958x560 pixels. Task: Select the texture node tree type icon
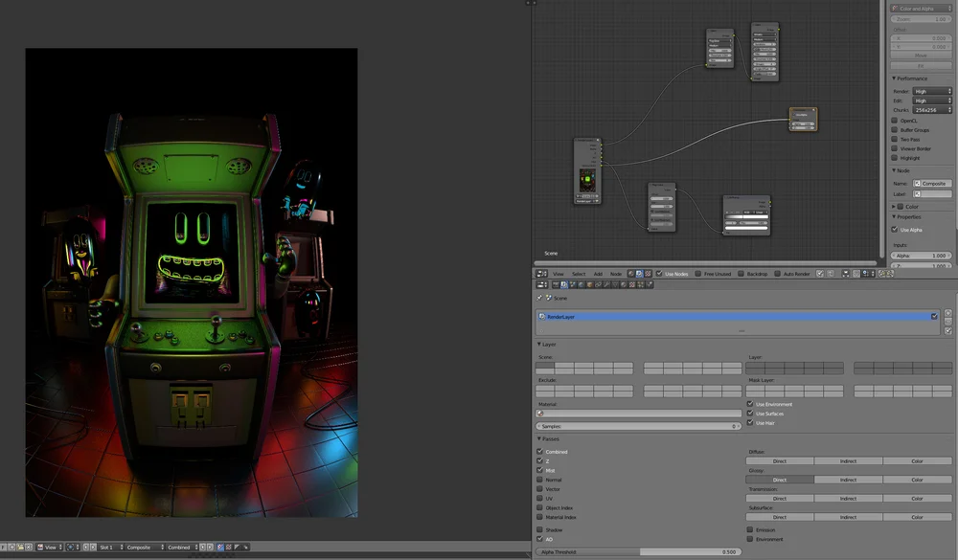coord(647,274)
